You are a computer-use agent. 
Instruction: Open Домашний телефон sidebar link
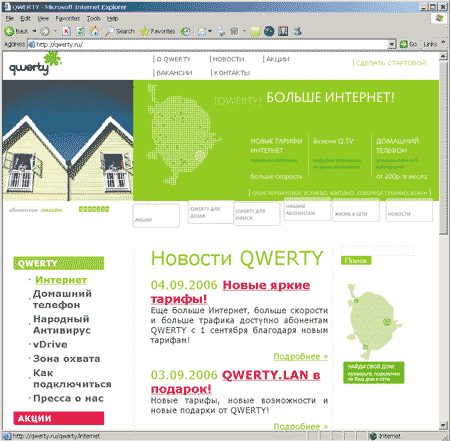coord(62,299)
